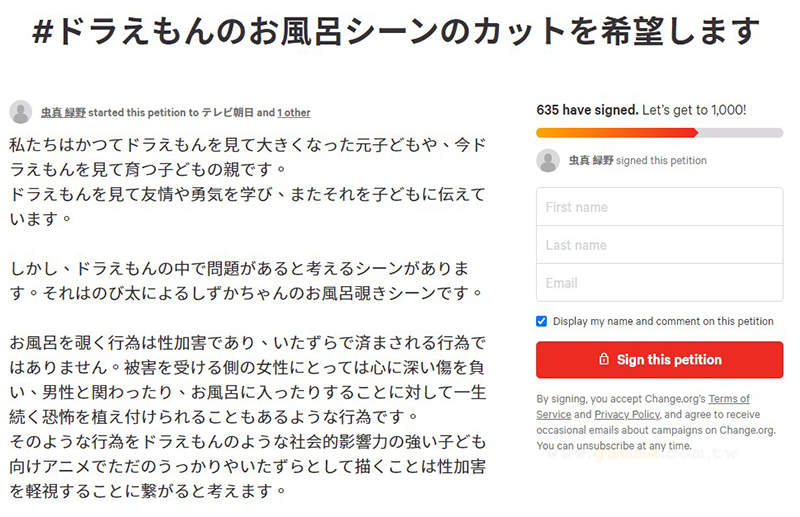Screen dimensions: 800x517
Task: Click the orange signature progress bar
Action: [x=617, y=132]
